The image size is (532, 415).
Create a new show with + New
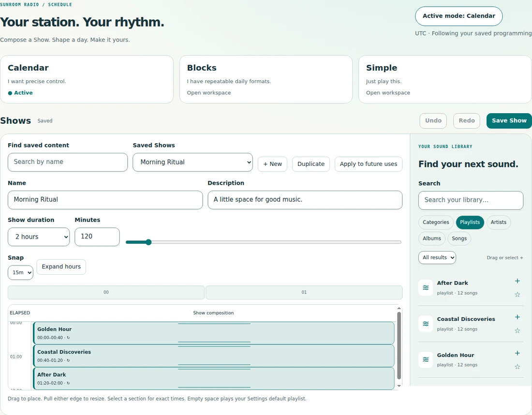coord(272,164)
